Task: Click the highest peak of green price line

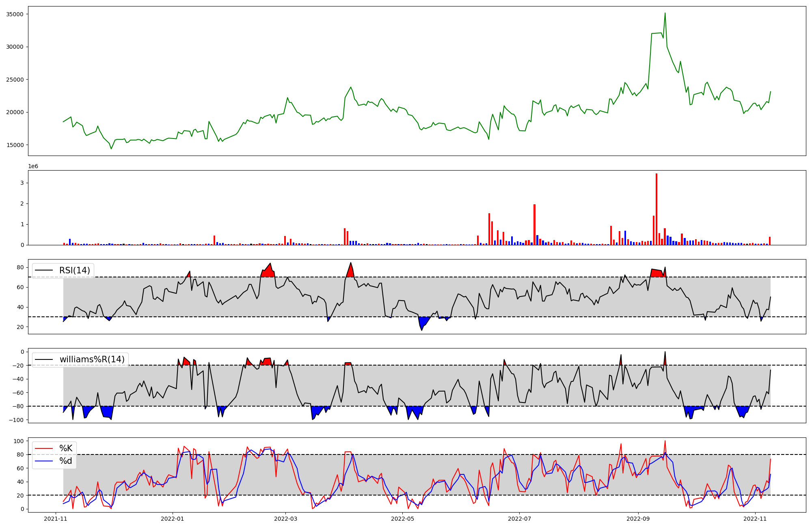Action: (665, 13)
